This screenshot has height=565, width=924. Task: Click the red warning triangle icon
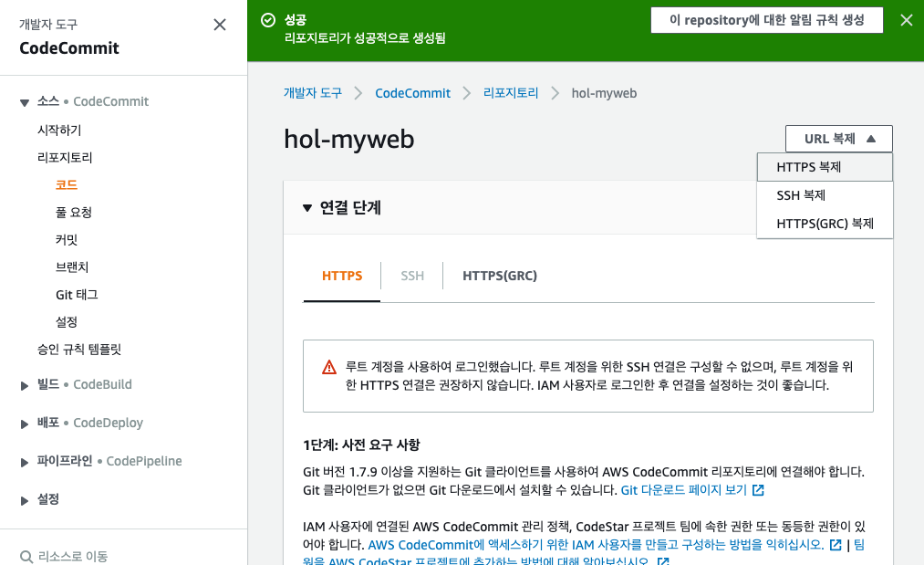coord(328,368)
